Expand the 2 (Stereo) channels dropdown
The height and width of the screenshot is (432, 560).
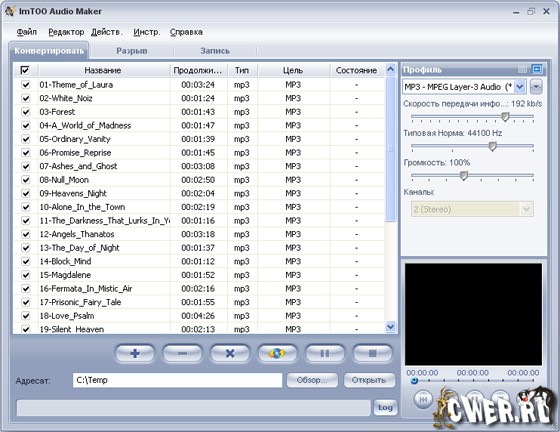tap(526, 209)
